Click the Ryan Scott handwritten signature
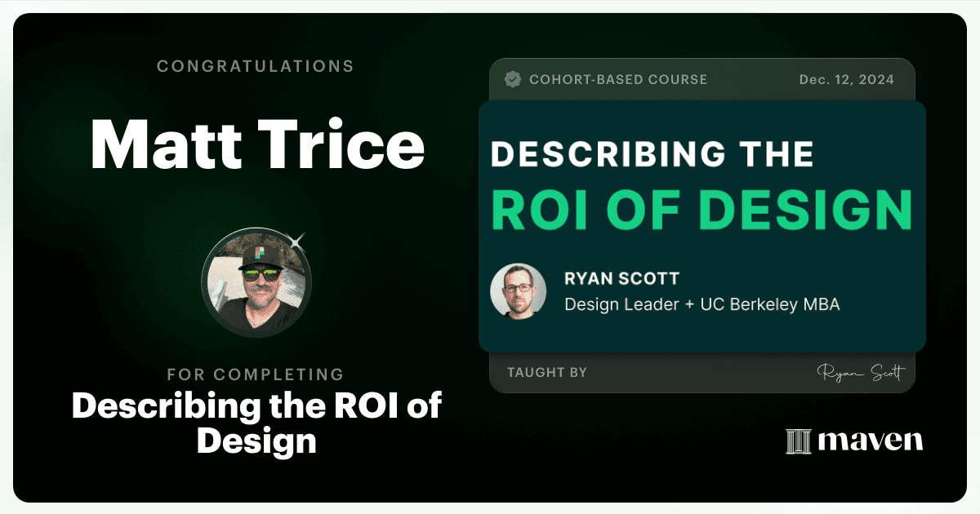Screen dimensions: 980x514 tap(861, 373)
